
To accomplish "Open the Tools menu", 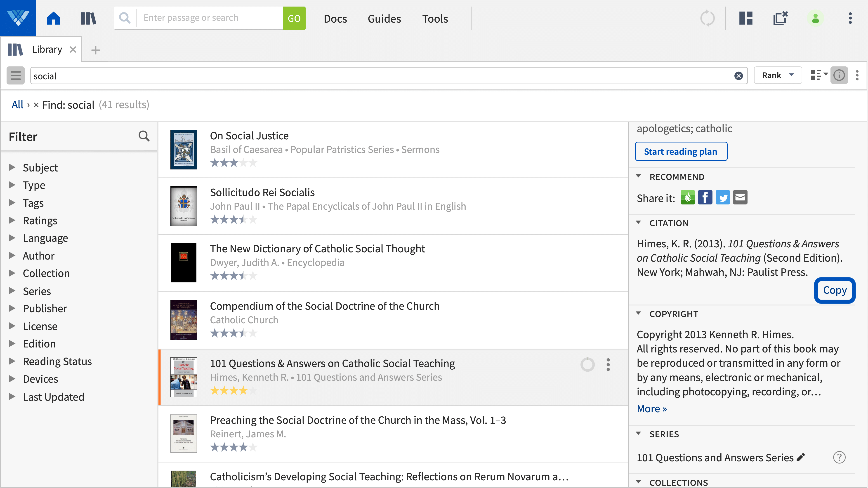I will 435,19.
